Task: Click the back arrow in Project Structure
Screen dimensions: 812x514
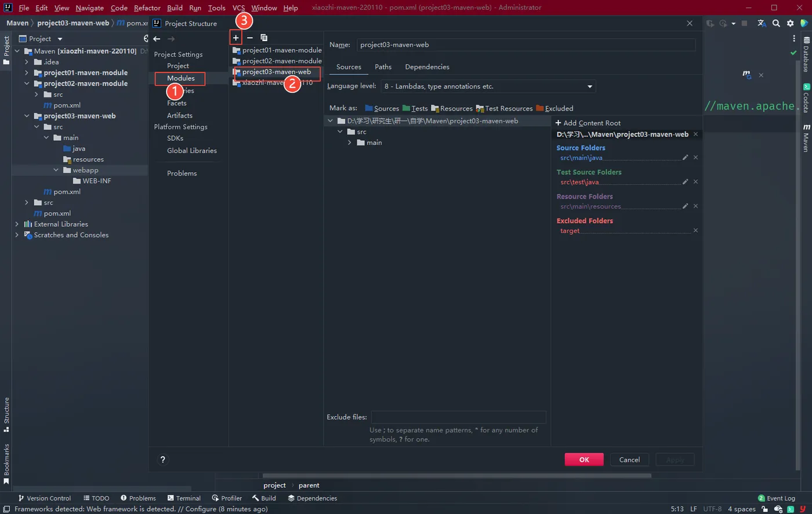Action: pyautogui.click(x=157, y=39)
